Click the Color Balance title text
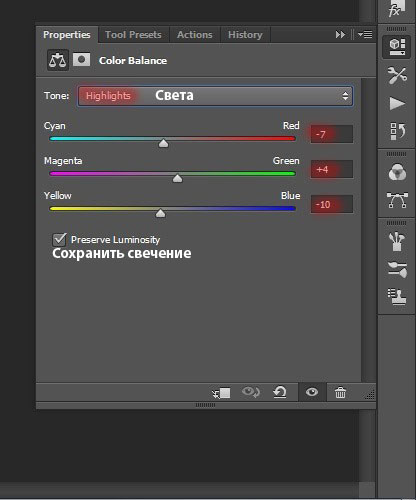Viewport: 416px width, 500px height. 133,61
